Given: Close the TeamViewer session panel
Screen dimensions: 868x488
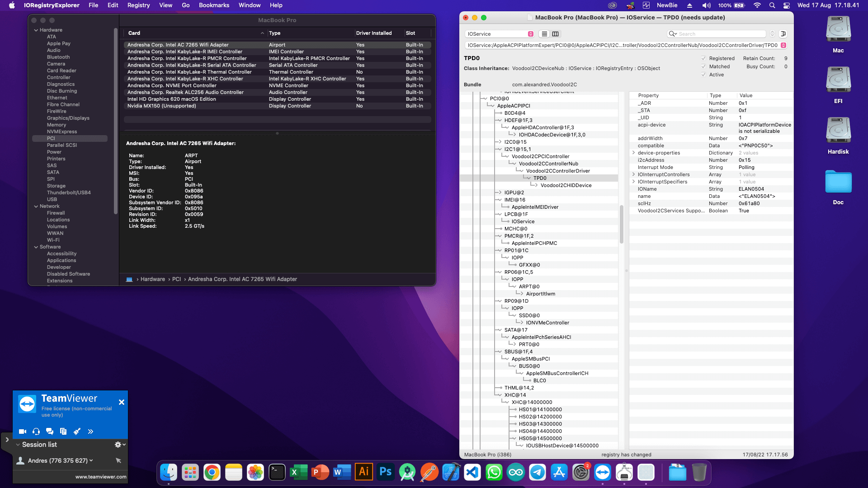Looking at the screenshot, I should pyautogui.click(x=122, y=402).
